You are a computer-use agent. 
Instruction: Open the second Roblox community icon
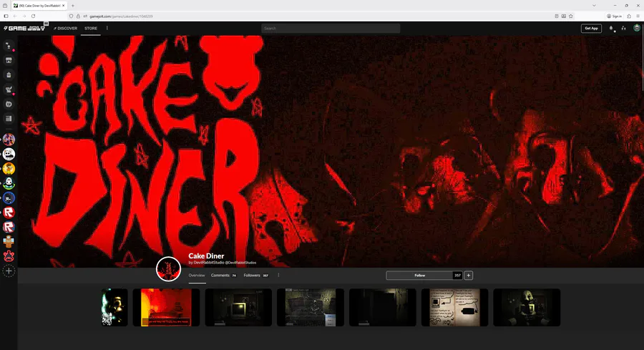coord(9,227)
